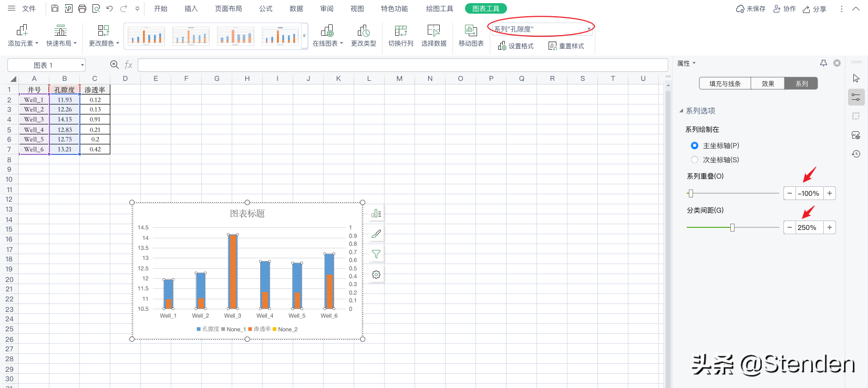Click the 设置格式 format button
This screenshot has height=388, width=868.
coord(516,46)
